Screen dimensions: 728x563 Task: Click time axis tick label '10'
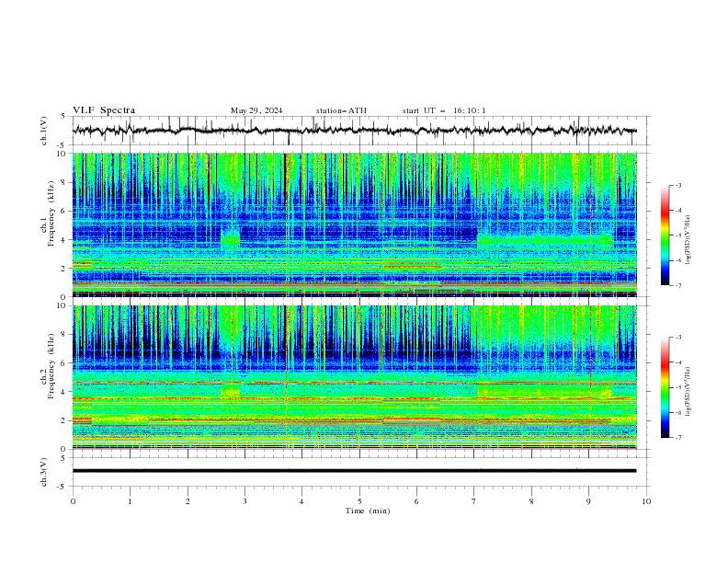point(646,501)
